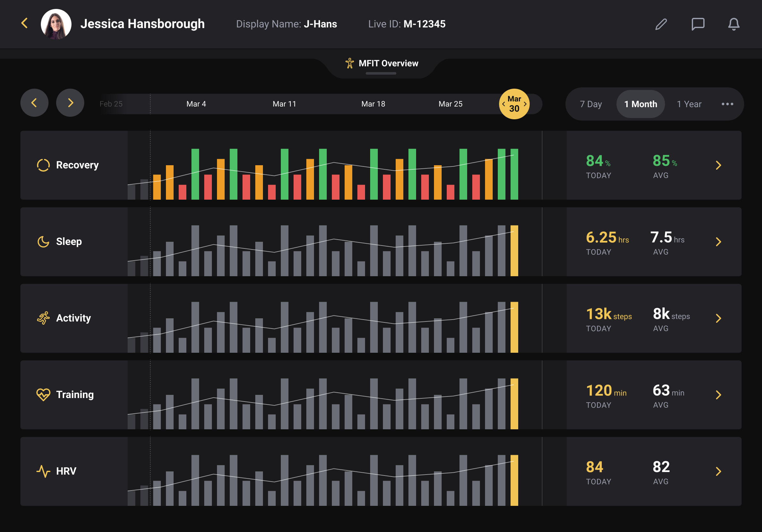This screenshot has width=762, height=532.
Task: Expand the Recovery row details chevron
Action: pyautogui.click(x=719, y=165)
